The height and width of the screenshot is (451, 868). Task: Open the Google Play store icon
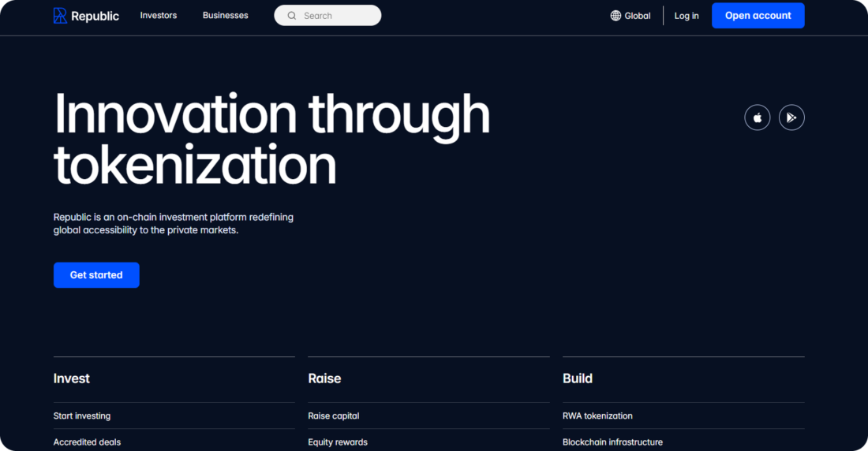coord(791,117)
